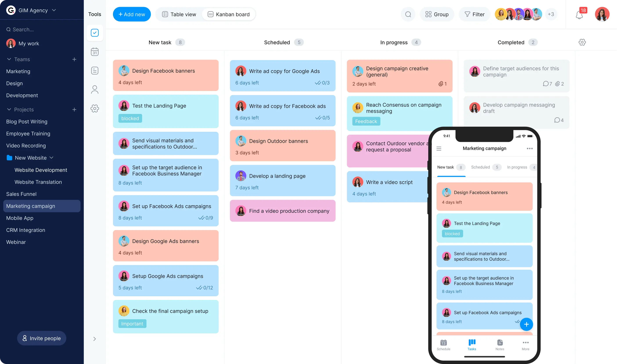Image resolution: width=617 pixels, height=364 pixels.
Task: Expand the New Website tree item
Action: 52,157
